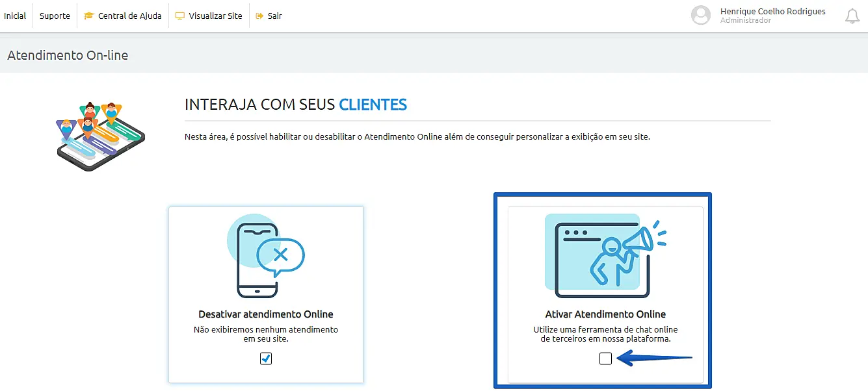
Task: Click the Henrique Coelho Rodrigues profile name
Action: click(x=772, y=11)
